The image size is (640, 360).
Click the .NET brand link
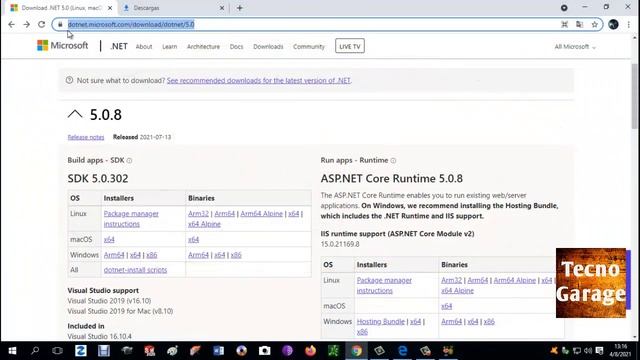pos(119,47)
